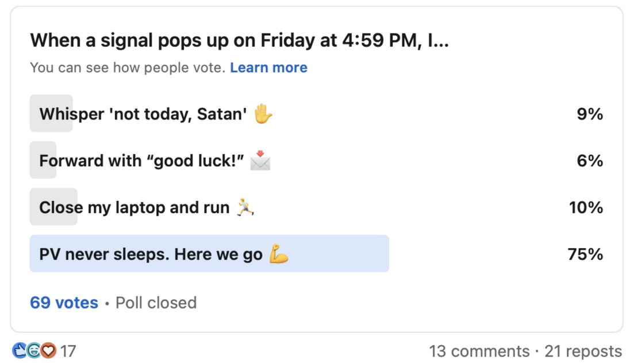The width and height of the screenshot is (630, 364).
Task: Select the 'PV never sleeps. Here we go' option
Action: [x=151, y=254]
